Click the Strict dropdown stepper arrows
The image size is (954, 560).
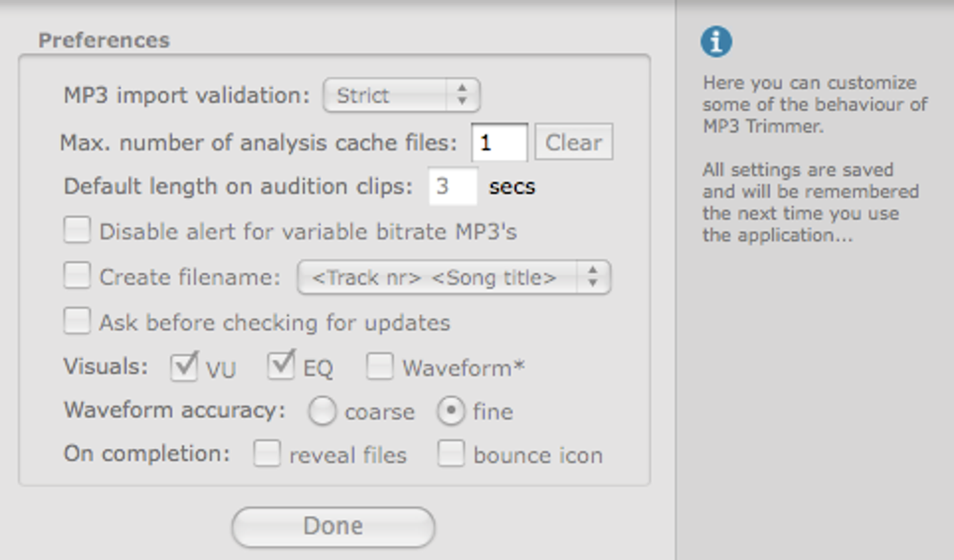tap(462, 95)
